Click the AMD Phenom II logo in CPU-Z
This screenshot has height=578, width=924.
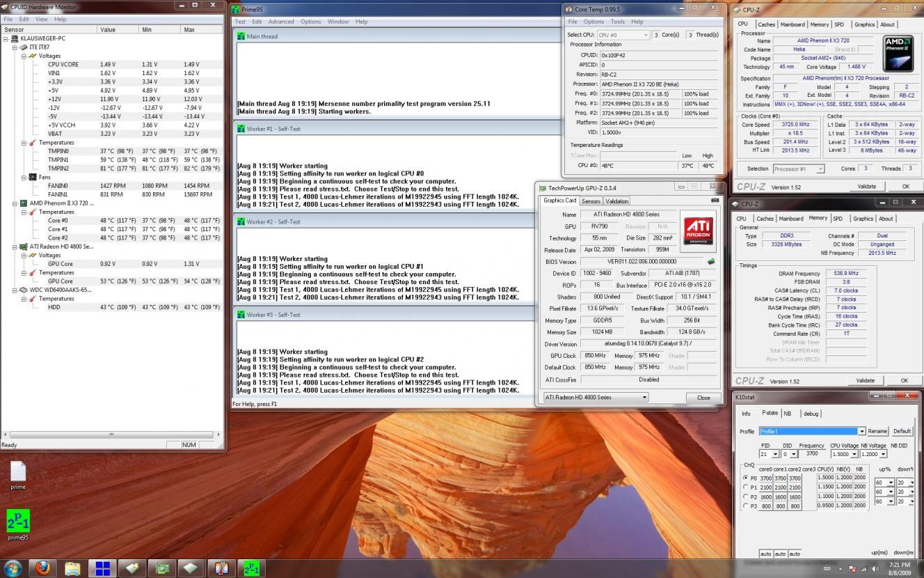(898, 54)
